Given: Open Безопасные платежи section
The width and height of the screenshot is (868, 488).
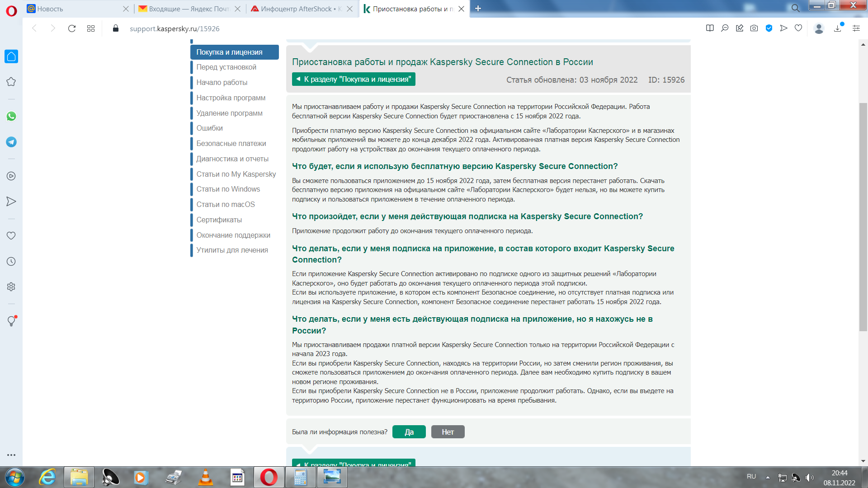Looking at the screenshot, I should tap(231, 143).
